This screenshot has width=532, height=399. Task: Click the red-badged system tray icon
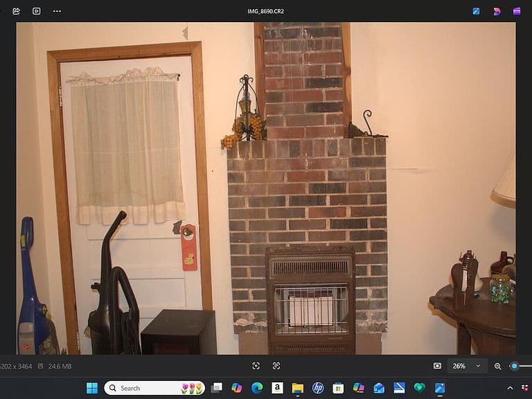click(x=526, y=388)
